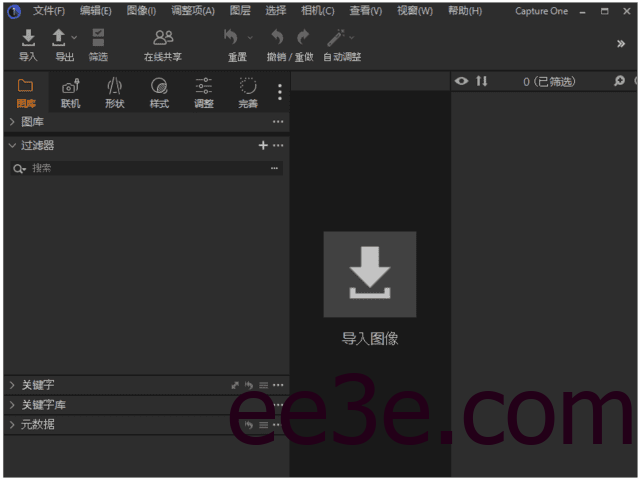Open the 元数据 panel presets list icon

264,425
